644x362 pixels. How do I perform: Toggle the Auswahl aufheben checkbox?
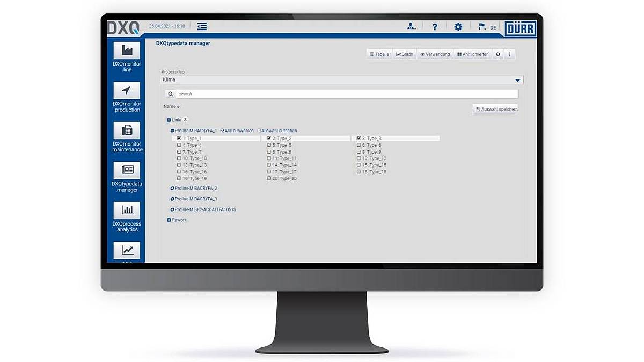[x=259, y=131]
